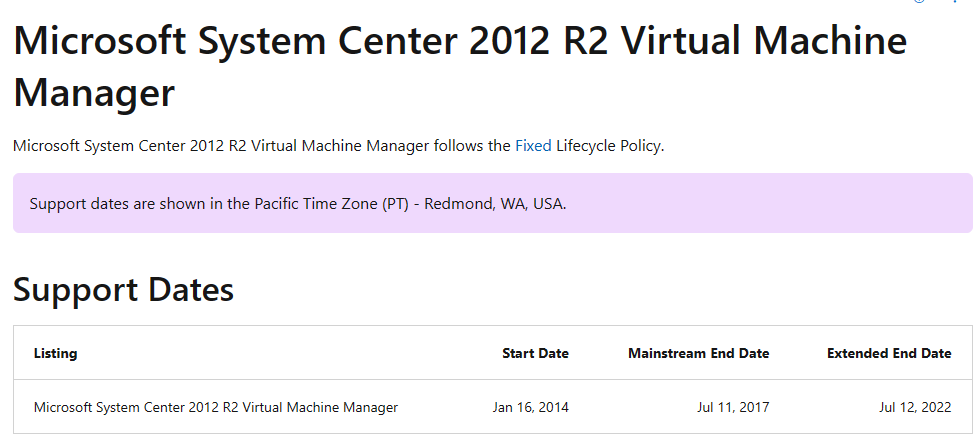Click the Listing column header
The width and height of the screenshot is (977, 435).
point(55,353)
